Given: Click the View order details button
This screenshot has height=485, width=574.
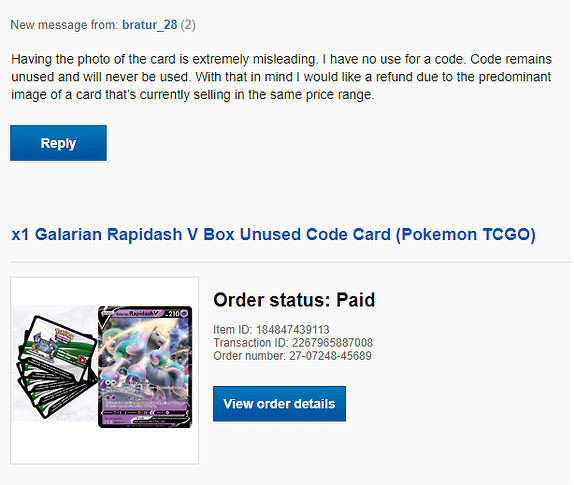Looking at the screenshot, I should click(x=279, y=404).
